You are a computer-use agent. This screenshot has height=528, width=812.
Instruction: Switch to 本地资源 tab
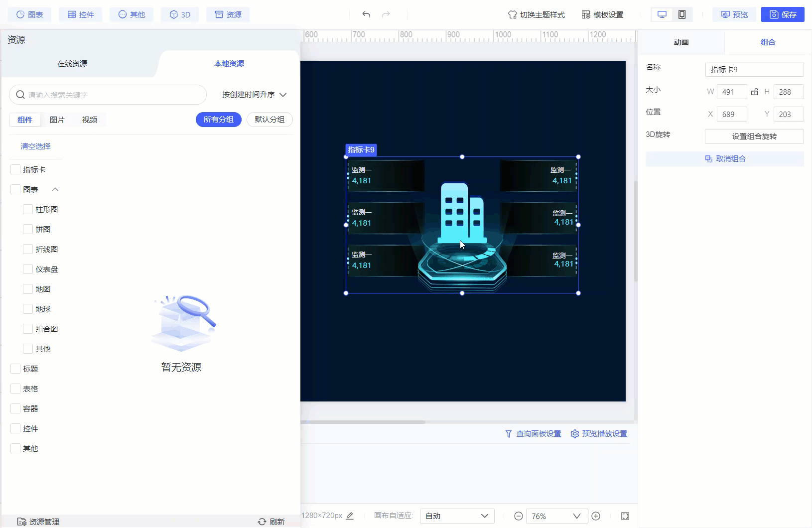click(x=229, y=63)
